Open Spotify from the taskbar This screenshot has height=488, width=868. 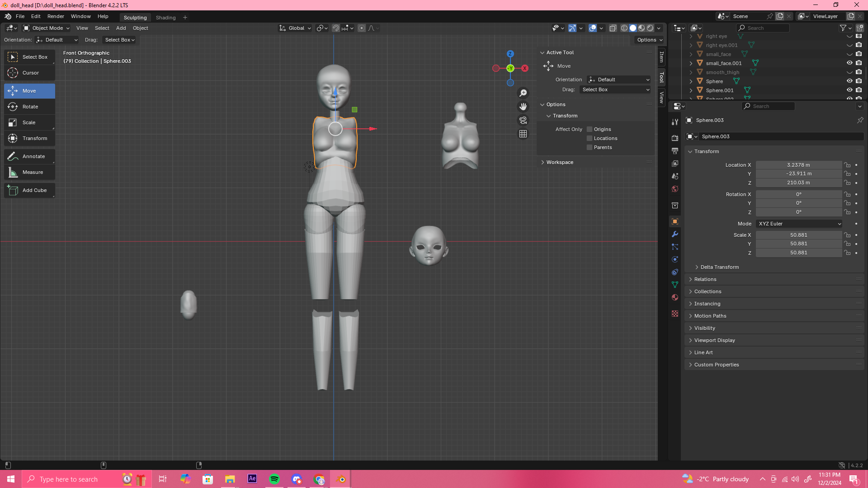[x=274, y=479]
